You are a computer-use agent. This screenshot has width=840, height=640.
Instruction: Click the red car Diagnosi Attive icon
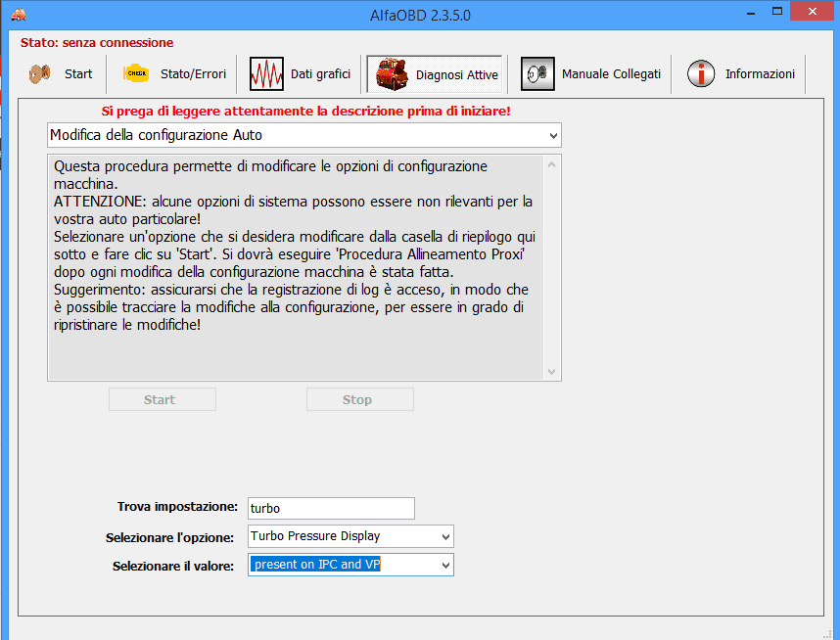[393, 74]
